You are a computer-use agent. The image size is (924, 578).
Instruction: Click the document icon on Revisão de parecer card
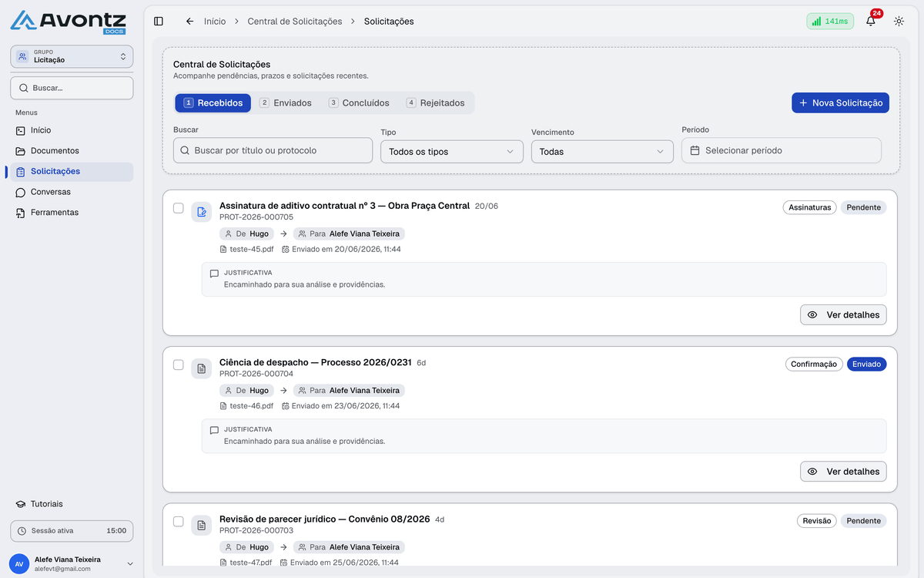click(x=202, y=525)
